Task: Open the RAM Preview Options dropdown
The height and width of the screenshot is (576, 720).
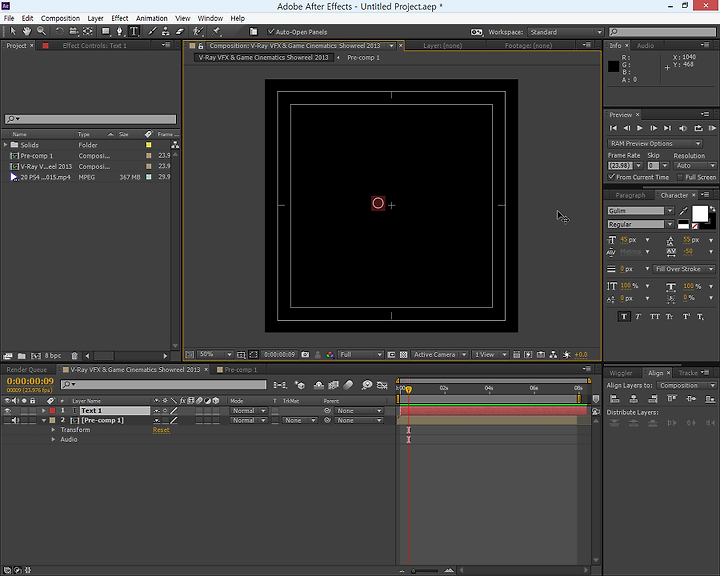Action: tap(655, 143)
